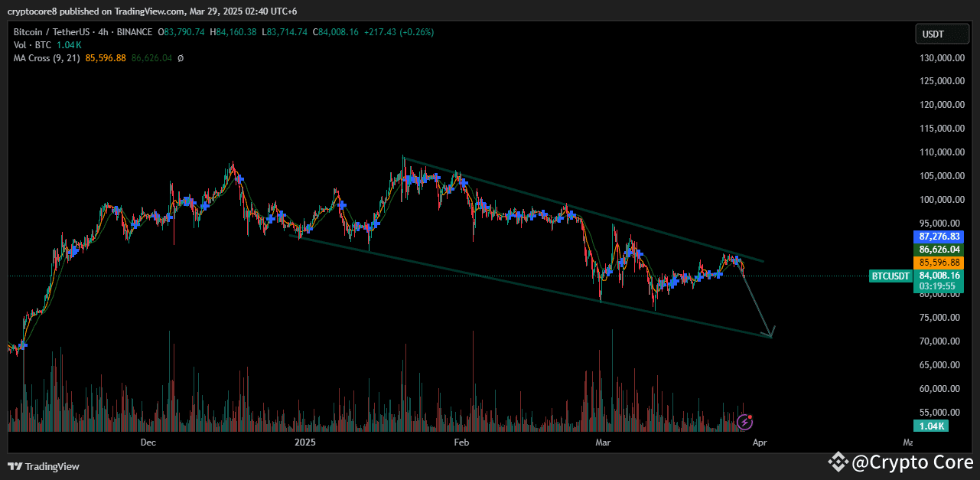Select the close value C84,008.16

[x=336, y=32]
